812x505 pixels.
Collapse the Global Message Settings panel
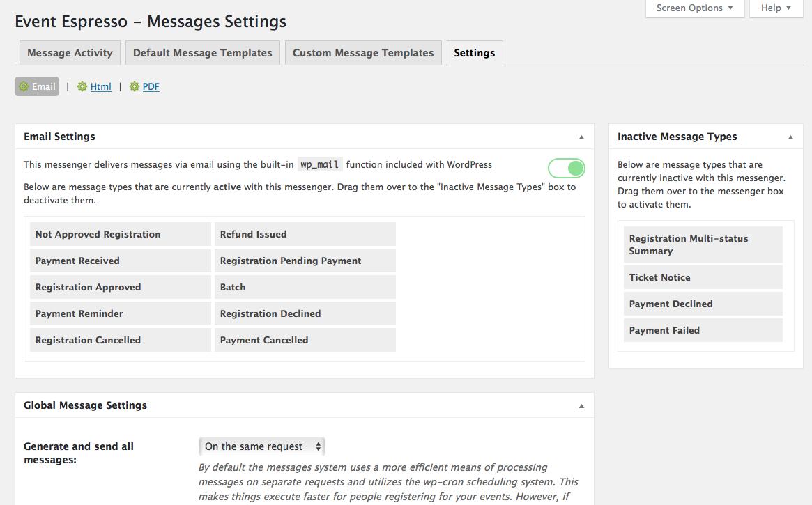click(581, 406)
